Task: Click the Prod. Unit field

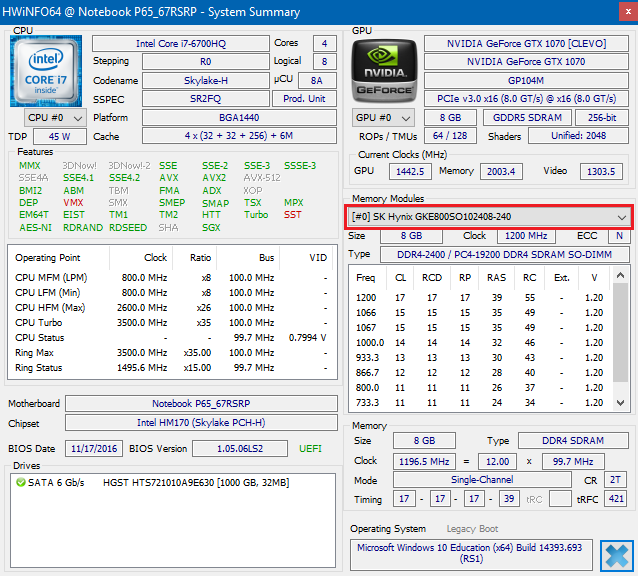Action: click(x=304, y=99)
